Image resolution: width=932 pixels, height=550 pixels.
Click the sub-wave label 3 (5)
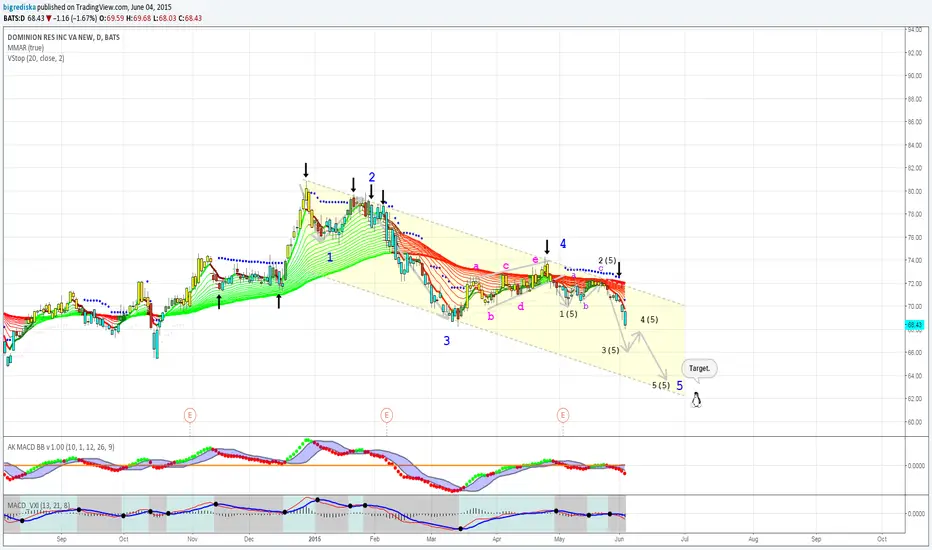click(x=610, y=350)
